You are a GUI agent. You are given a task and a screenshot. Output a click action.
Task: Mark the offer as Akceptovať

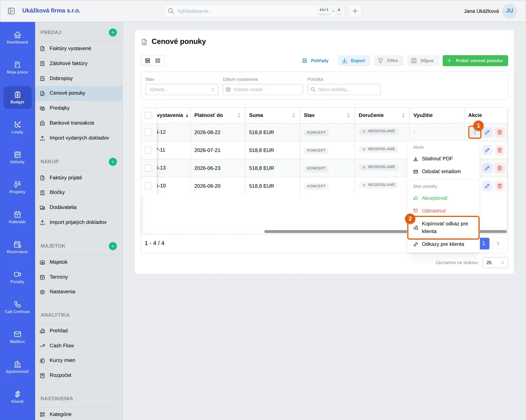pos(443,198)
